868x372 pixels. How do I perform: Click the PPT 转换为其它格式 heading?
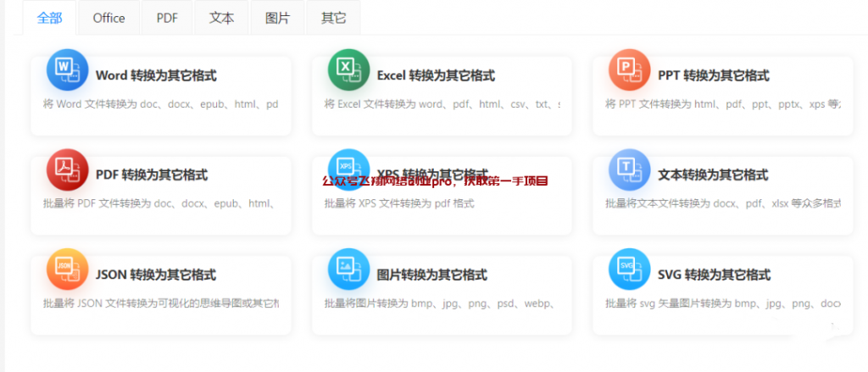pyautogui.click(x=714, y=75)
